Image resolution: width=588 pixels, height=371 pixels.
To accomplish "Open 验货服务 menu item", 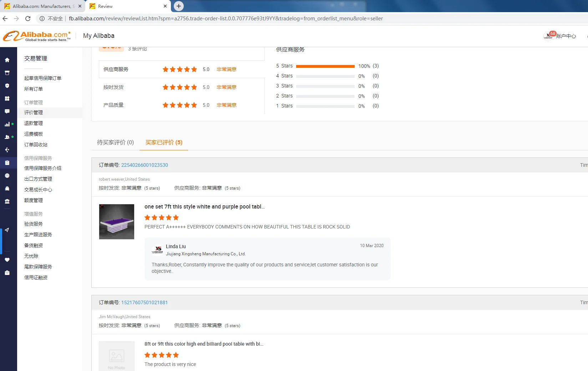I will [34, 224].
